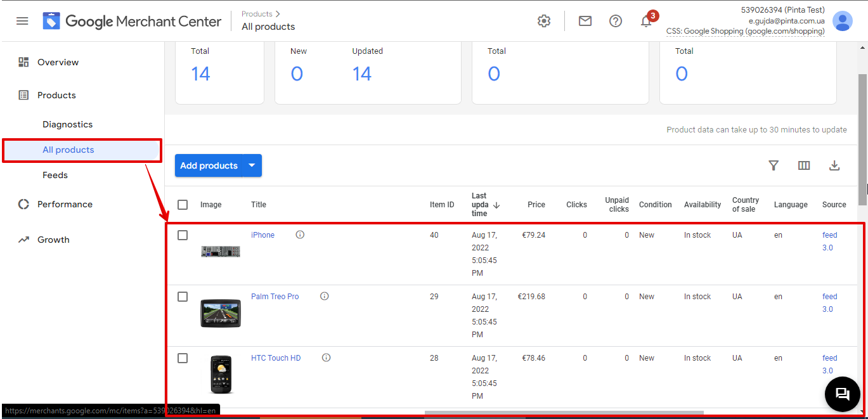Click the Palm Treo Pro thumbnail

[x=221, y=313]
